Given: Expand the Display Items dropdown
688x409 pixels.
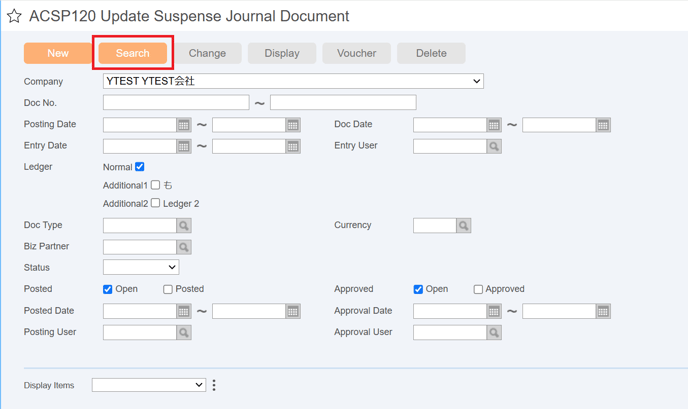Looking at the screenshot, I should pos(149,385).
